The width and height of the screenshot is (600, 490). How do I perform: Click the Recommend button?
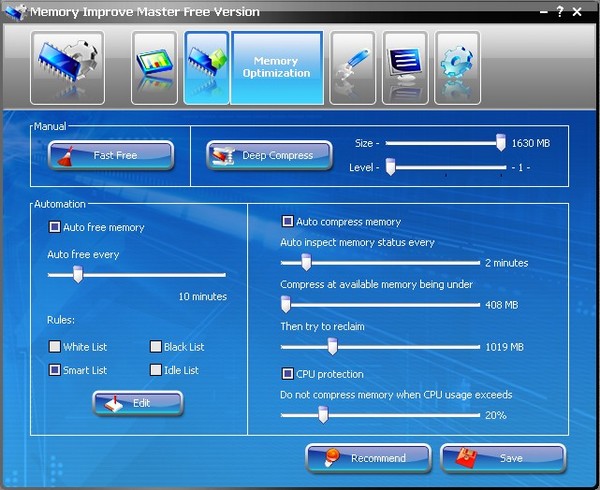[368, 458]
